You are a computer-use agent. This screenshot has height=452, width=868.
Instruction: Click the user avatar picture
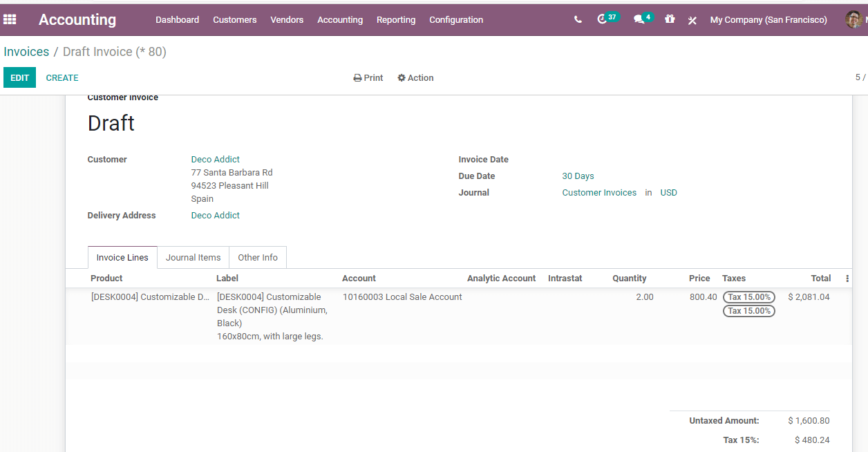tap(853, 19)
